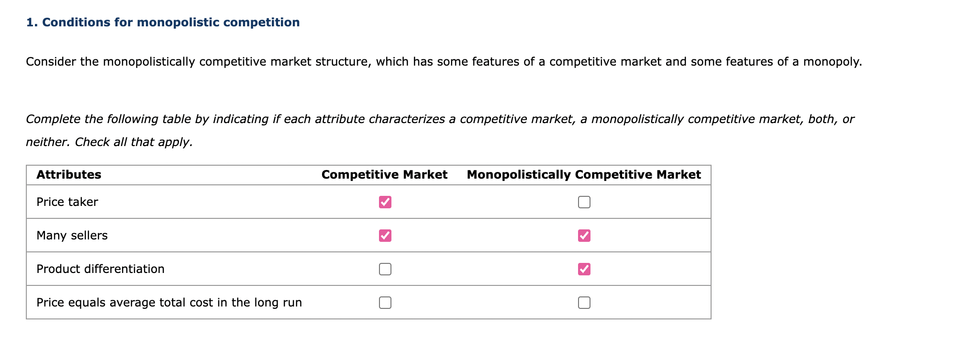Uncheck Price taker under Competitive Market
The height and width of the screenshot is (340, 980).
(x=385, y=202)
